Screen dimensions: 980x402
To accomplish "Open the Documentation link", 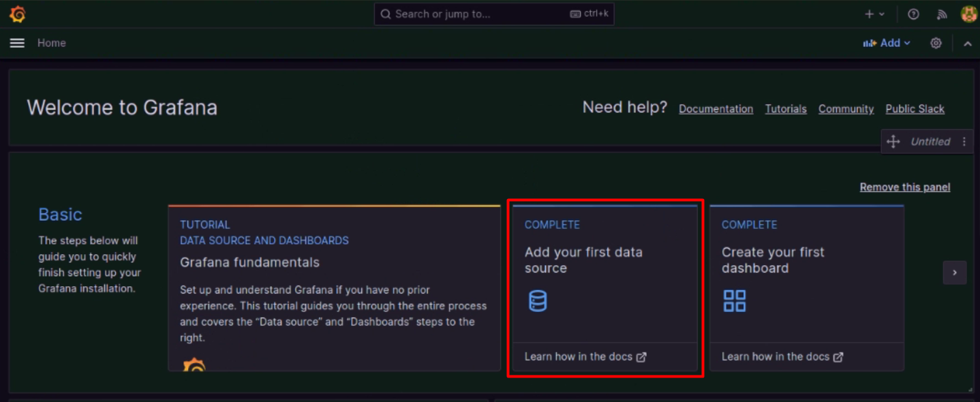I will tap(716, 108).
